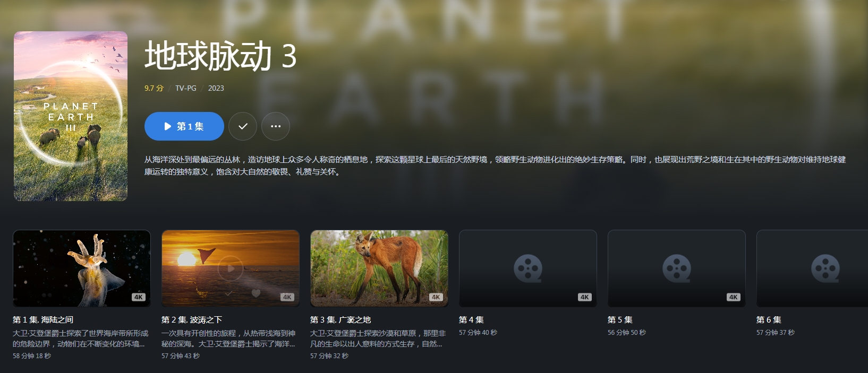Click the 4K badge on episode 5
868x373 pixels.
point(734,297)
